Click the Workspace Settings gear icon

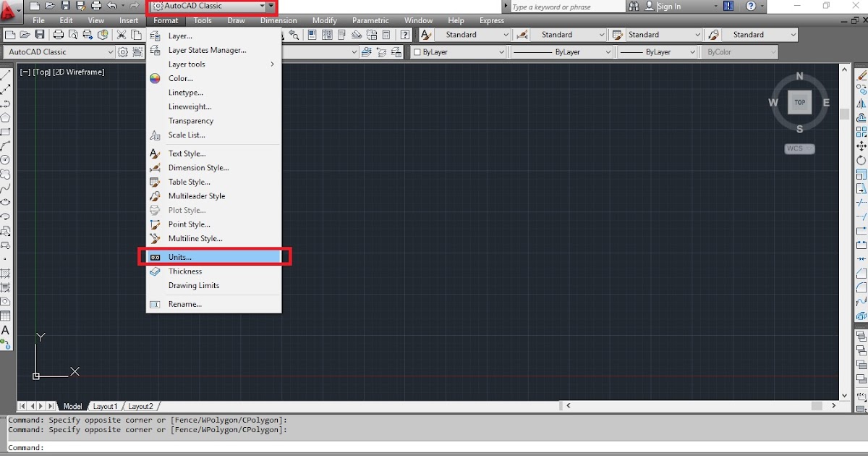[122, 51]
